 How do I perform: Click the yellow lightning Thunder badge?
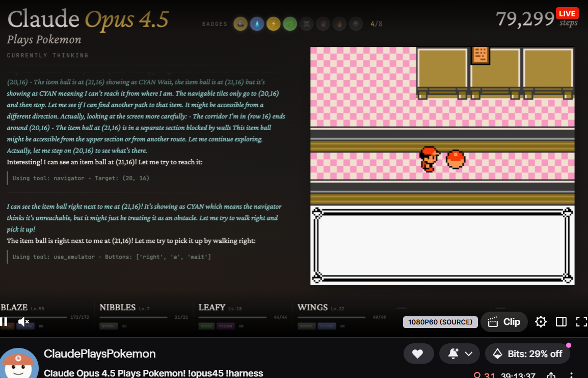(274, 24)
